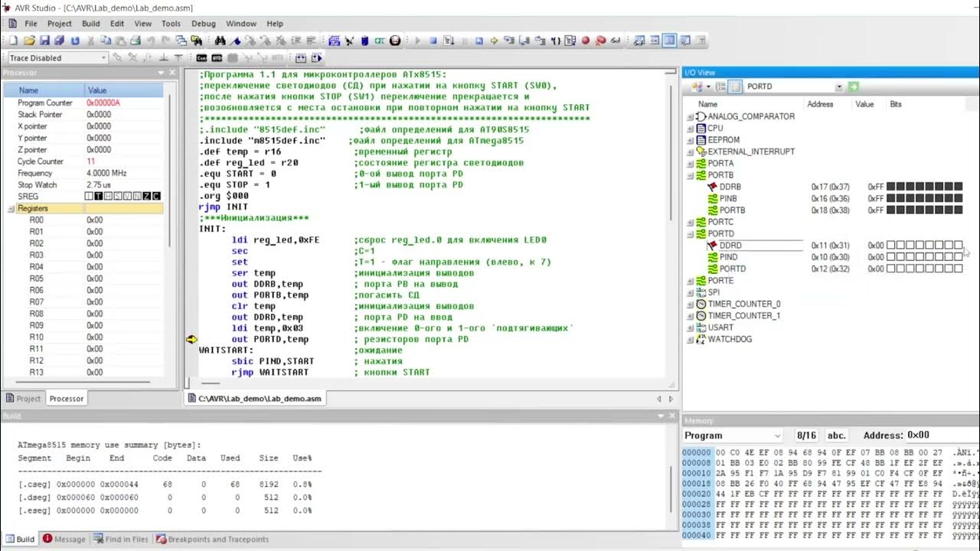Click the Name column header in Processor panel

44,90
